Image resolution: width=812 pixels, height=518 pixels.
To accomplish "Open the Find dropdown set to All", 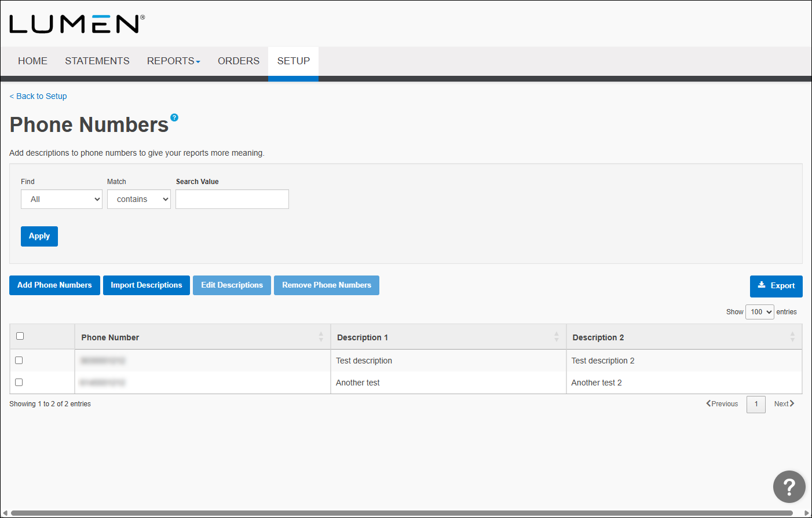I will point(61,199).
